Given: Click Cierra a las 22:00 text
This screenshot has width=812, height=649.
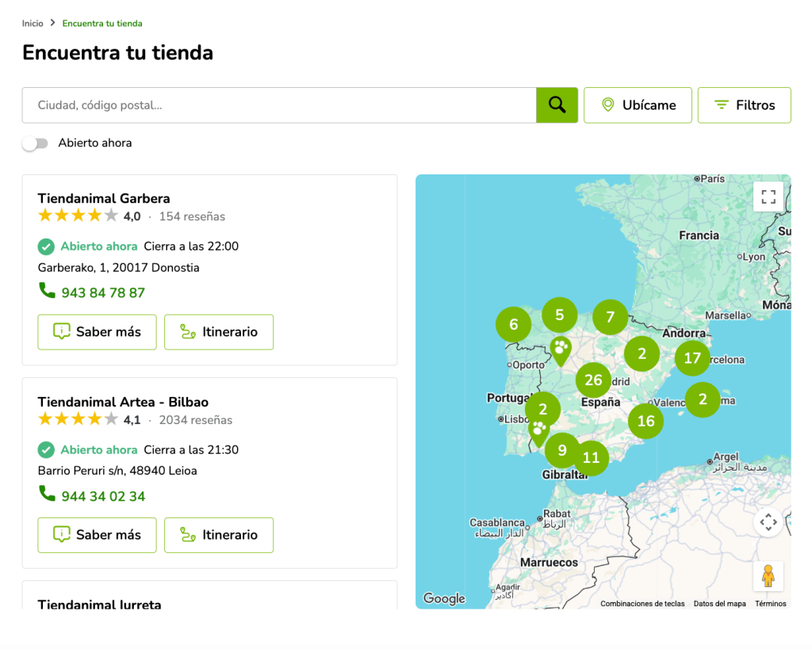Looking at the screenshot, I should tap(191, 246).
